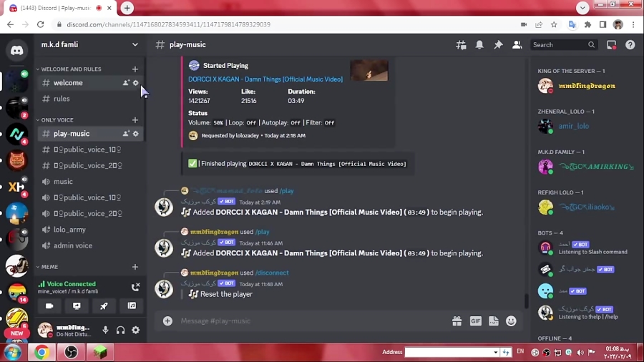644x362 pixels.
Task: Toggle headphones deafen
Action: 120,330
